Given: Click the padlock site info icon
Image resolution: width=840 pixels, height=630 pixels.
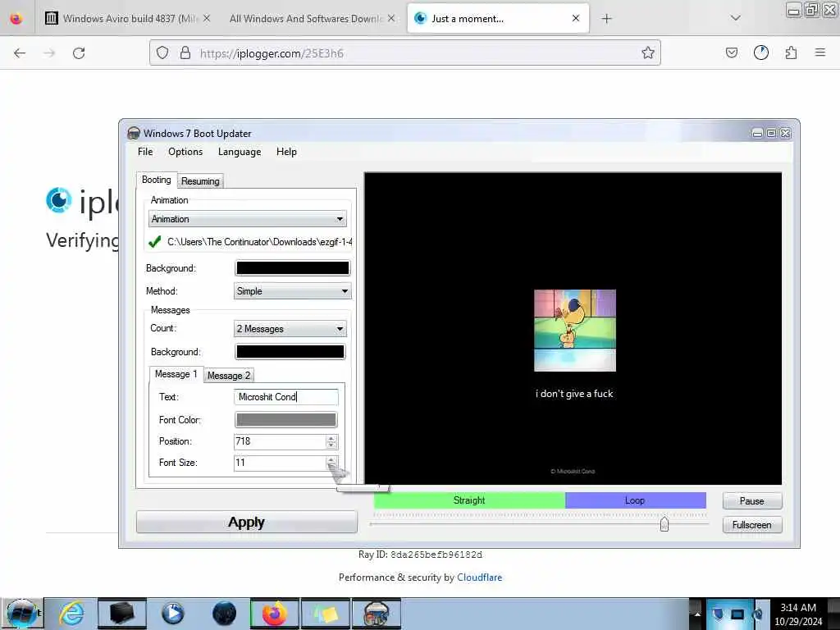Looking at the screenshot, I should [x=185, y=53].
